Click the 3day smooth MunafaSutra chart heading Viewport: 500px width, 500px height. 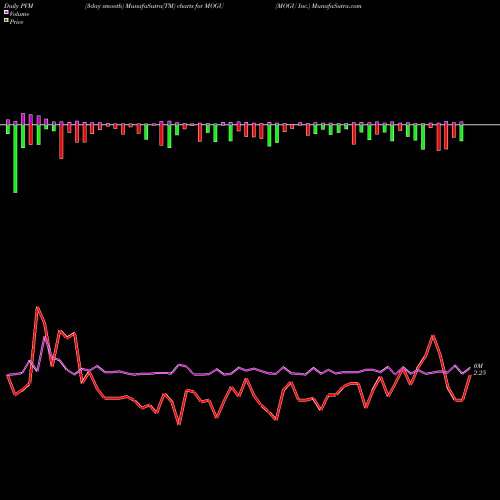[154, 6]
